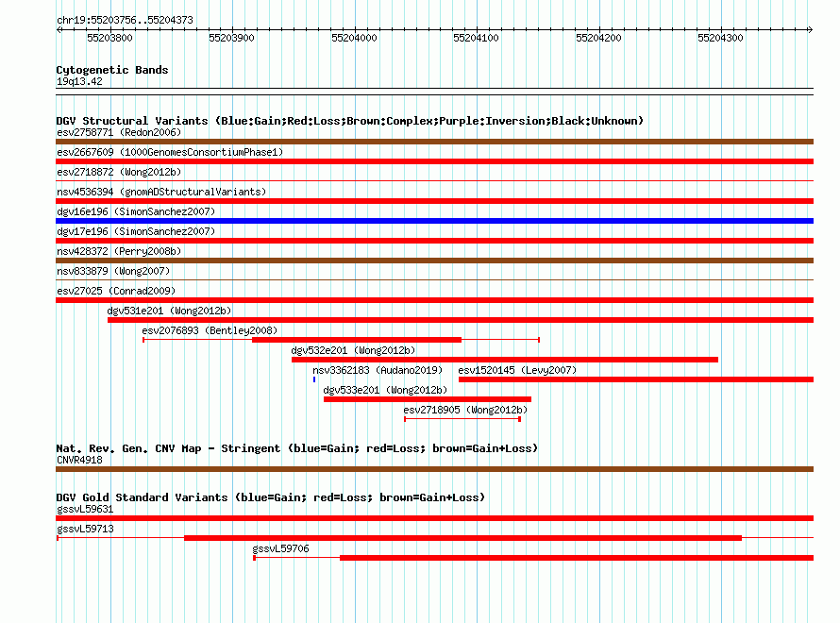The width and height of the screenshot is (840, 623).
Task: Select gold standard variant gssvL59713
Action: (85, 529)
